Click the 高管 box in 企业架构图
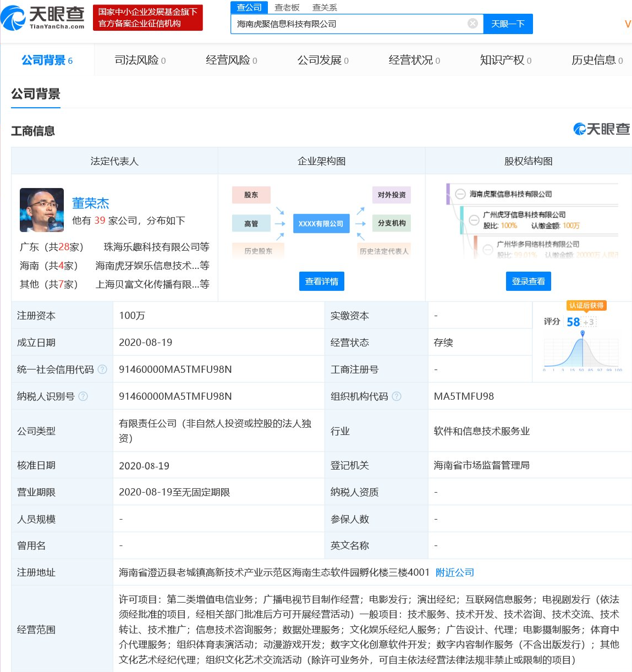632x672 pixels. pos(251,223)
